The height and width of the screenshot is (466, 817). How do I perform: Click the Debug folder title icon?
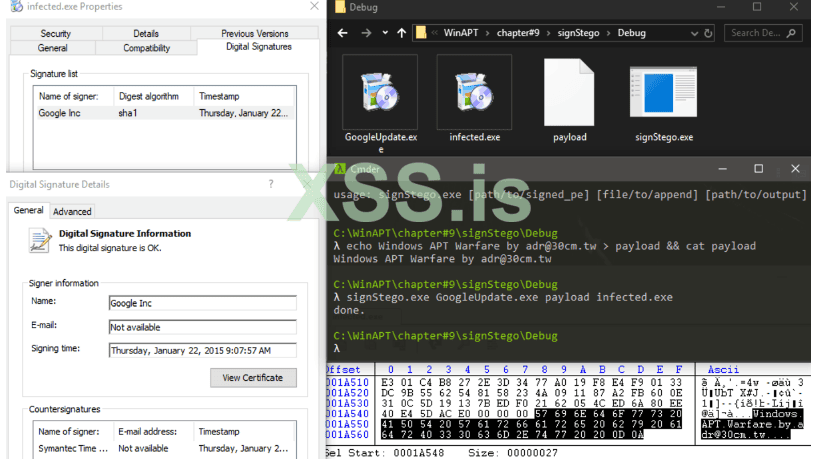[340, 7]
